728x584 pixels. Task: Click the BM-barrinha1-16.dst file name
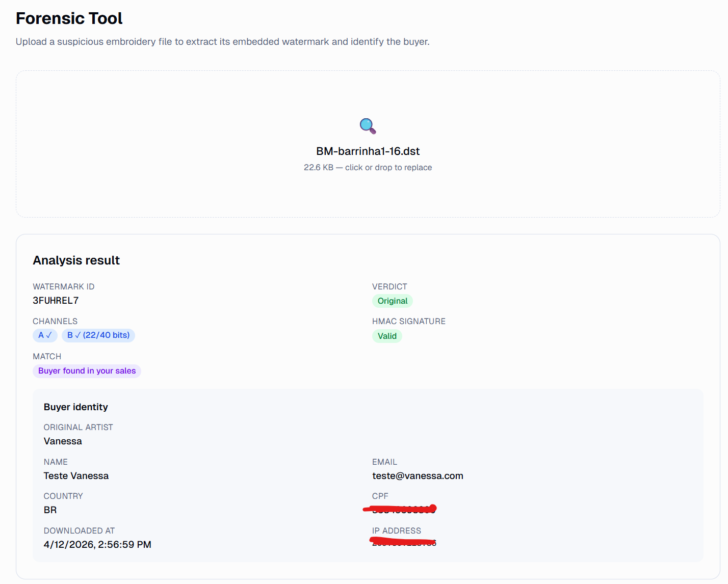coord(368,151)
